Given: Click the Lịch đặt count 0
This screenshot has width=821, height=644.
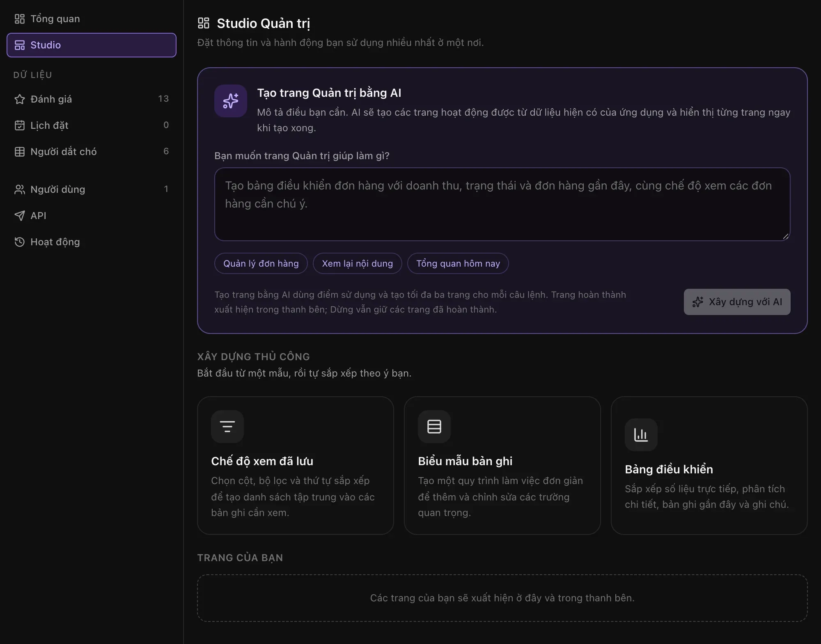Looking at the screenshot, I should pyautogui.click(x=166, y=125).
